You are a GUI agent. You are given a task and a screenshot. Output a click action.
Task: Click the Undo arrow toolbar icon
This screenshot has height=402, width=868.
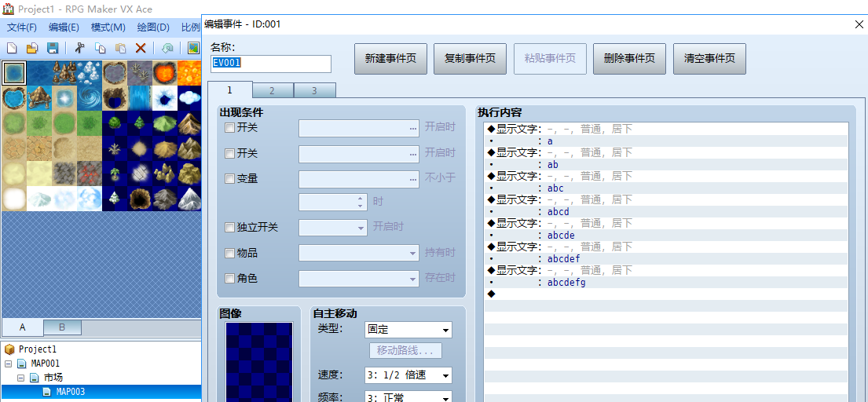[168, 48]
